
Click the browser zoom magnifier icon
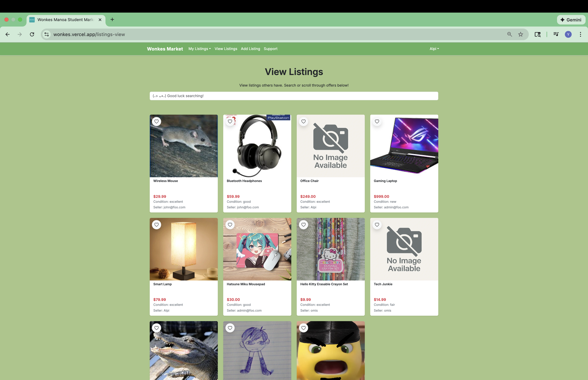[x=510, y=34]
